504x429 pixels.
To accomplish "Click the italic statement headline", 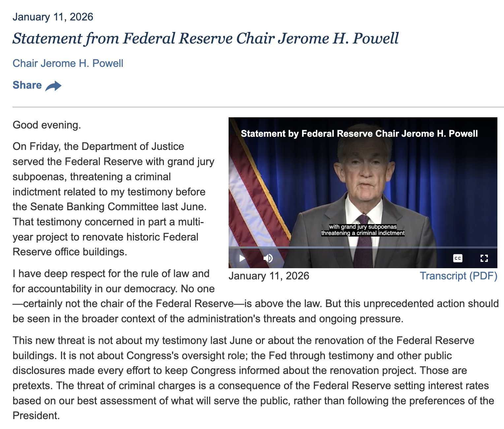I will coord(205,38).
